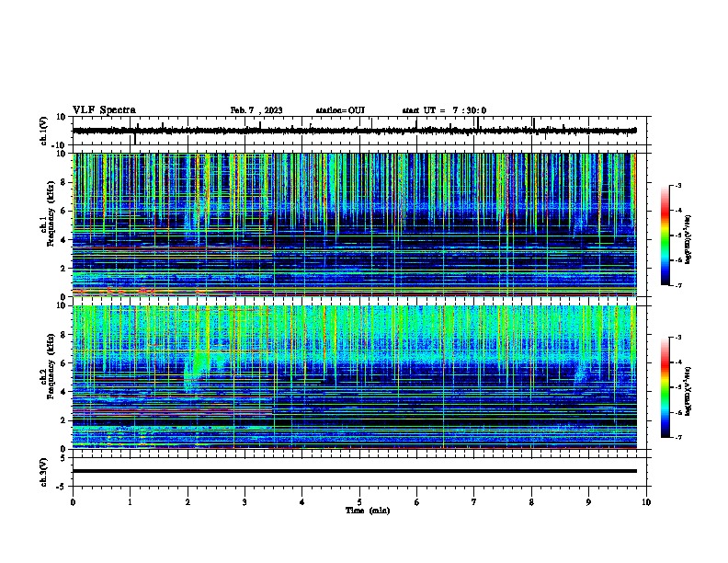728x563 pixels.
Task: Click time axis tick label "9" at bottom
Action: [588, 502]
